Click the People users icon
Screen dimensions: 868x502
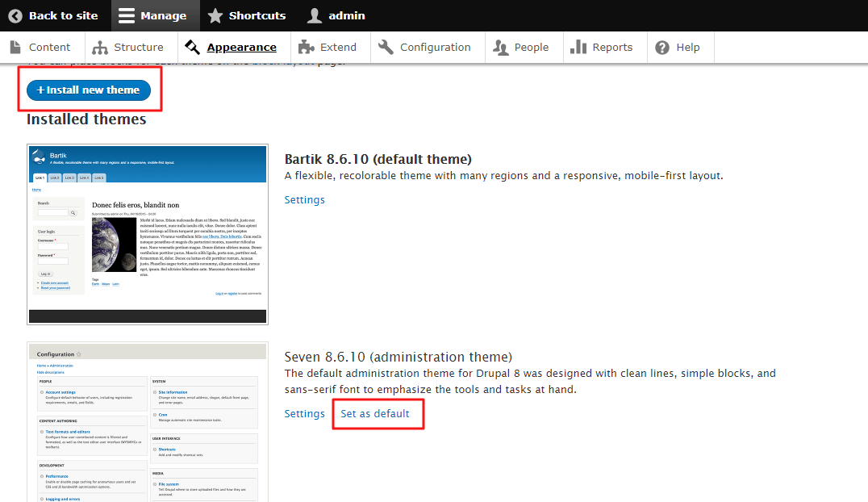[500, 48]
